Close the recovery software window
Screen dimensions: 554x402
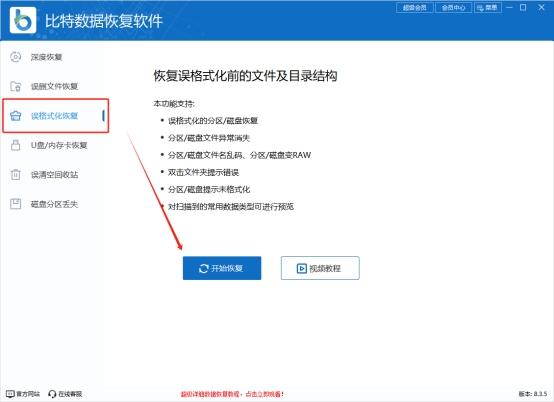tap(541, 7)
